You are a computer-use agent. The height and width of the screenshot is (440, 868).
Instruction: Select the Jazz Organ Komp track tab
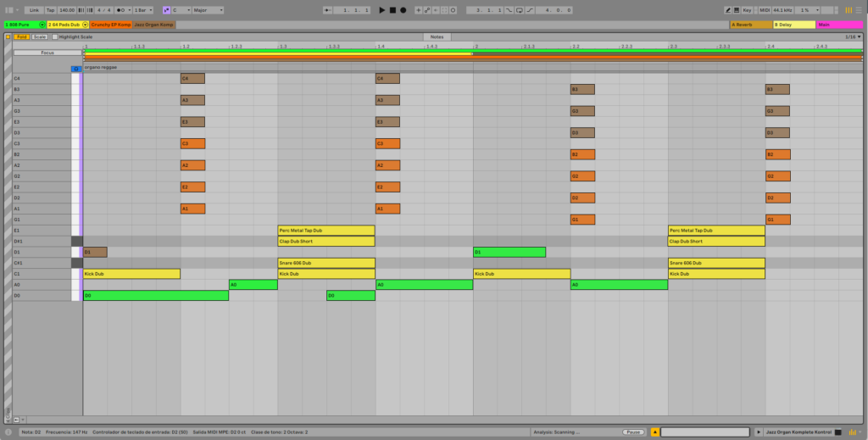point(154,25)
